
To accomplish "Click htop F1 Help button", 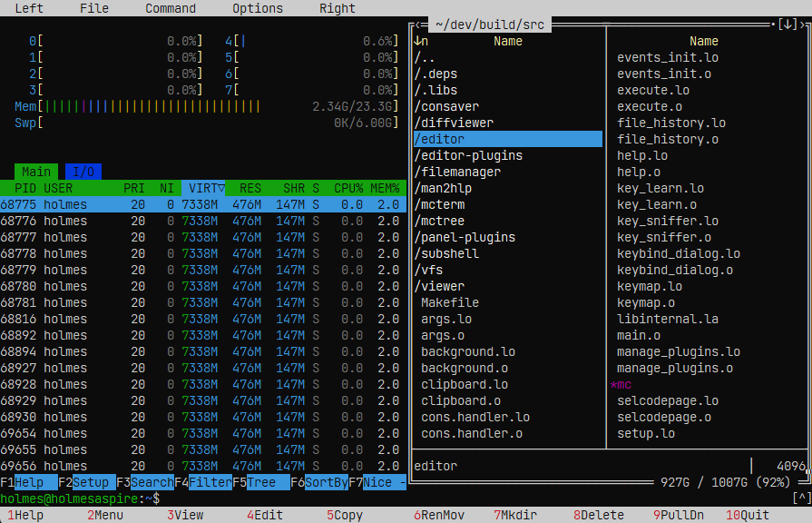I will 29,482.
